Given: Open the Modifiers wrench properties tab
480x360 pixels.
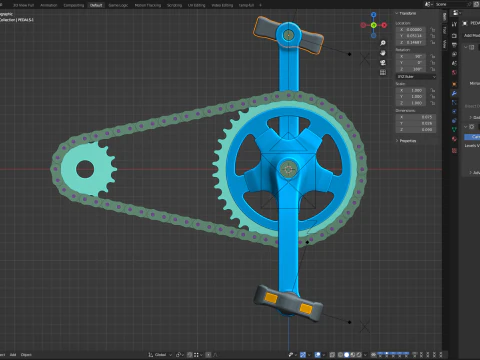Looking at the screenshot, I should [x=454, y=93].
